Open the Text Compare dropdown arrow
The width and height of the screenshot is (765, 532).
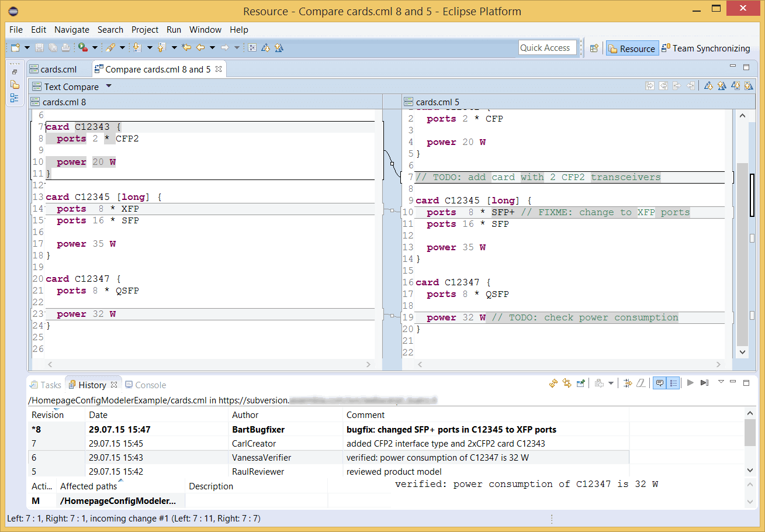coord(109,87)
